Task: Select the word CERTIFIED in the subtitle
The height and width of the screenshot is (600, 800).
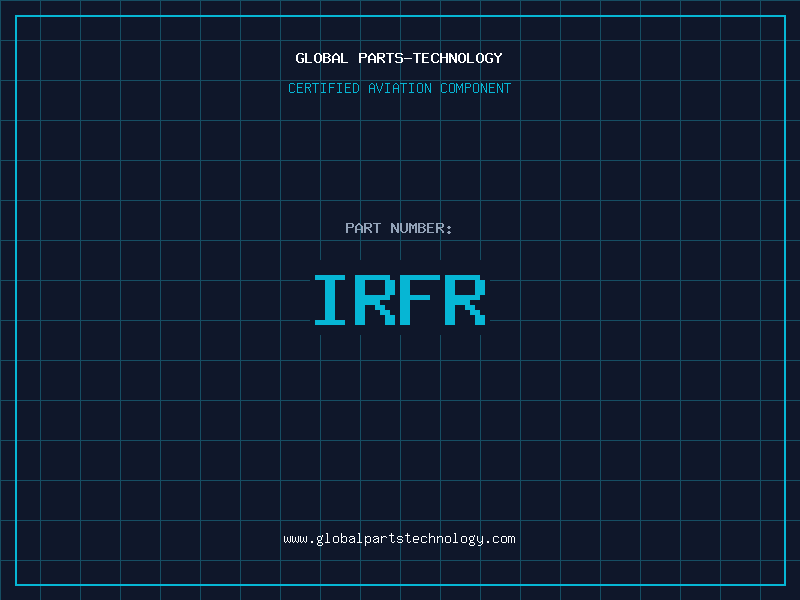Action: point(324,88)
